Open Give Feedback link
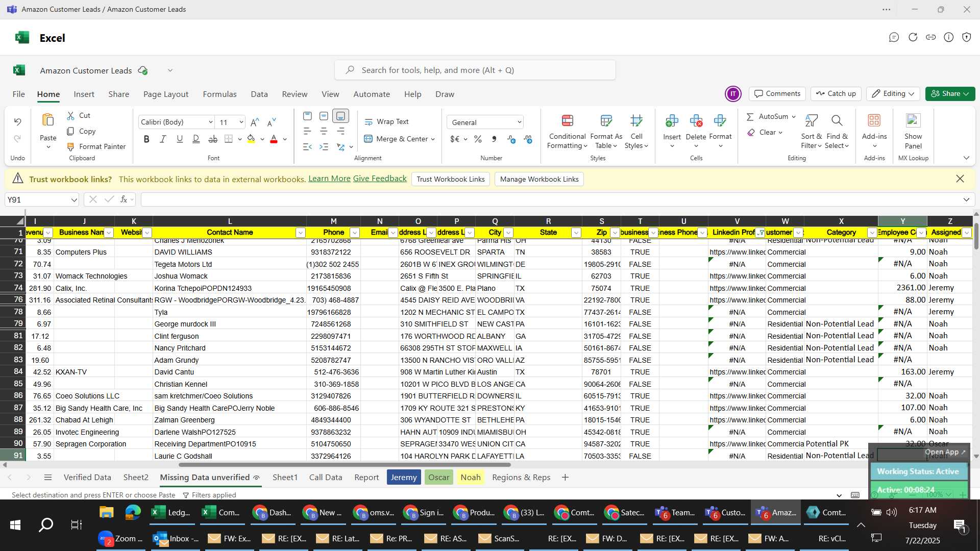Viewport: 980px width, 551px height. (x=380, y=179)
